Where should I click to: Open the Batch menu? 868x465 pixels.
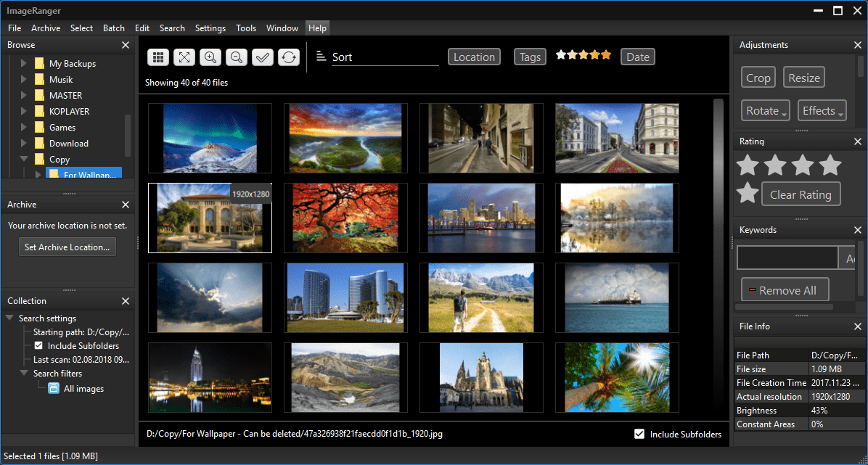tap(114, 28)
